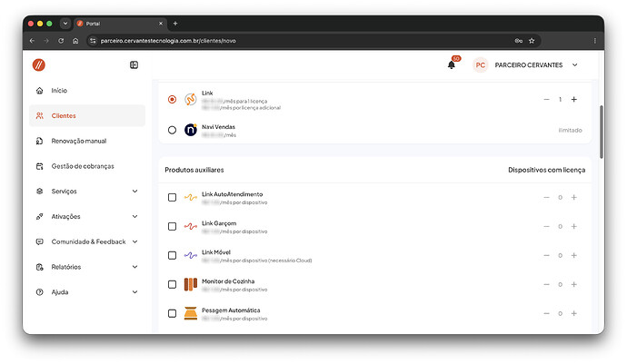Open the Início menu item
The height and width of the screenshot is (364, 627).
[x=87, y=90]
